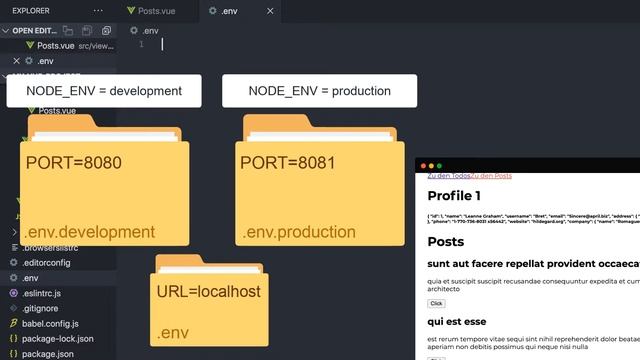Viewport: 640px width, 360px height.
Task: Click the Babel icon beside babel.config.js
Action: click(13, 323)
